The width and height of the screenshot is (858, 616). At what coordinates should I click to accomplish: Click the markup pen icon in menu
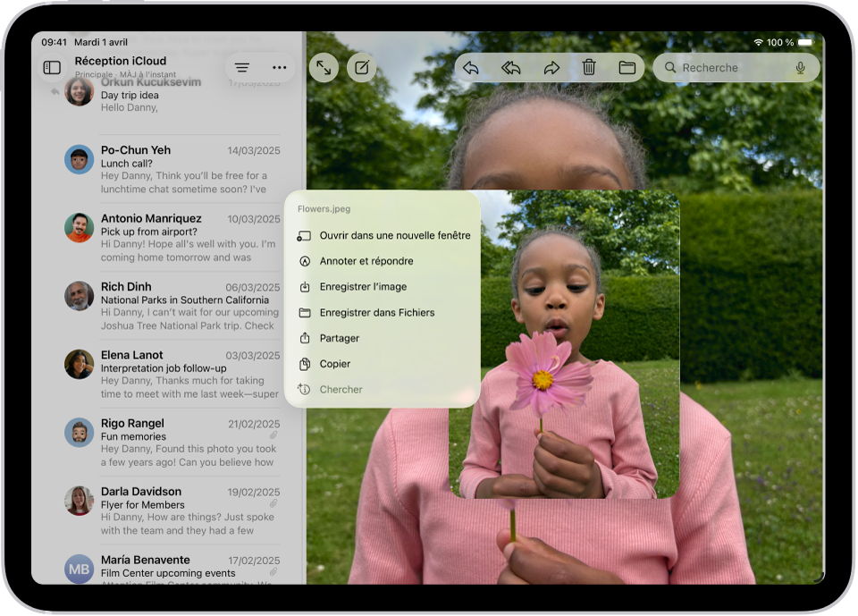pos(305,261)
